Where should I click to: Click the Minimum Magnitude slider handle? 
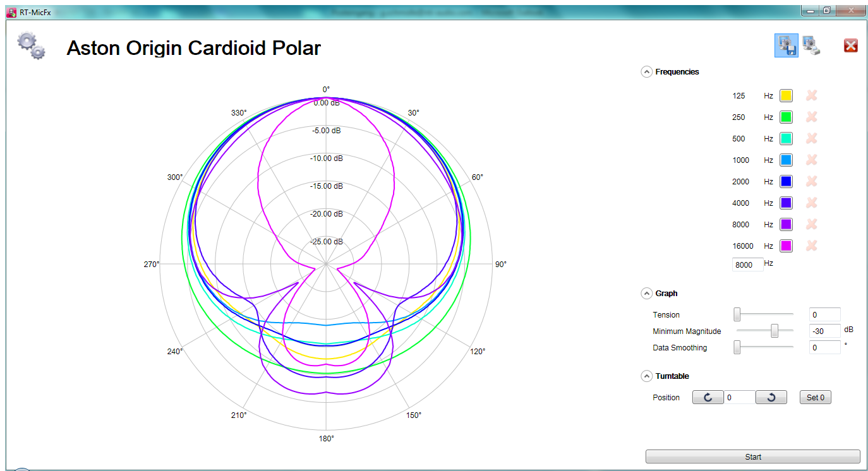coord(774,331)
